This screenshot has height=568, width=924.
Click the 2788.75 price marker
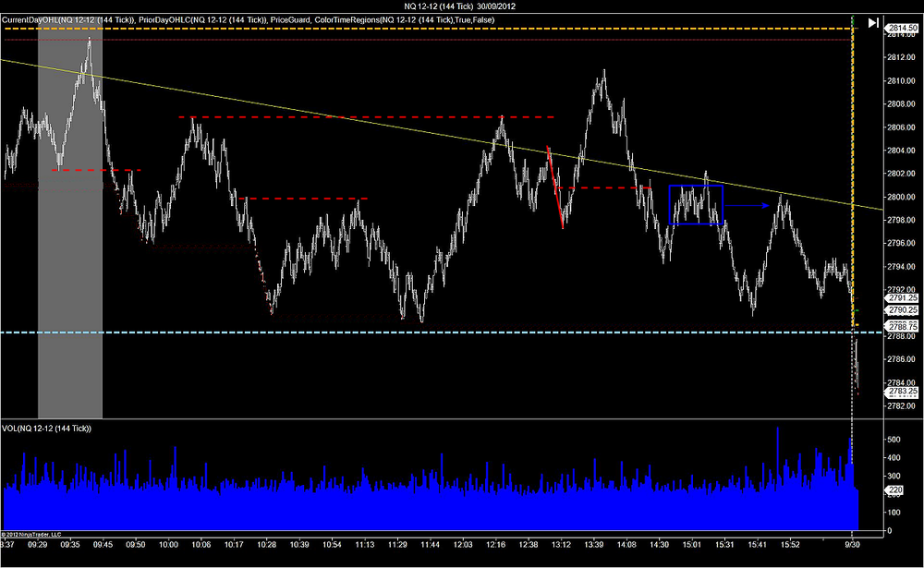(x=903, y=326)
